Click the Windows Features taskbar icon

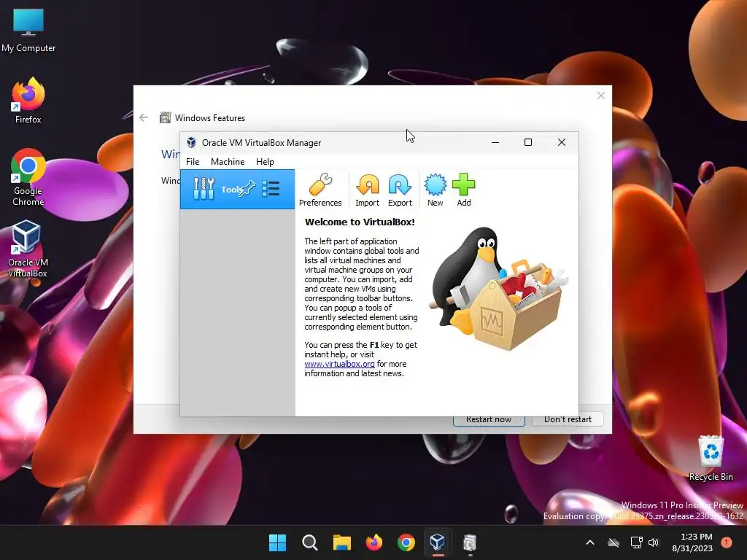coord(470,542)
